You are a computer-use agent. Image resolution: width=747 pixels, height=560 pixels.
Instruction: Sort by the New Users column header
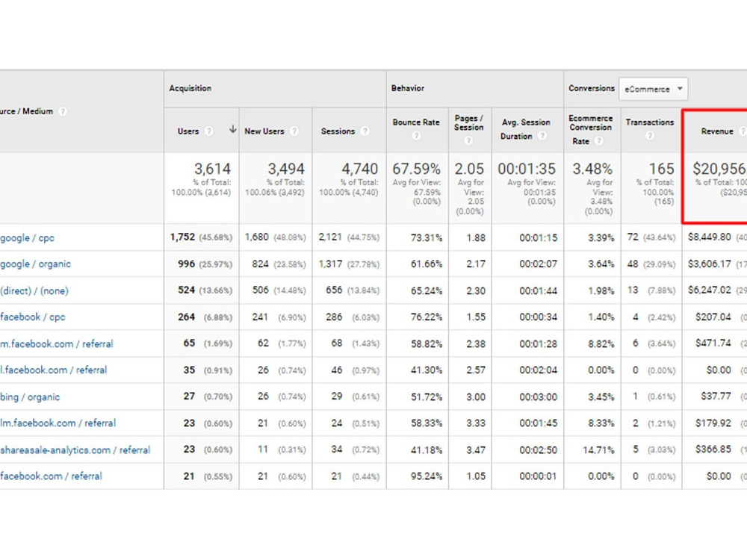point(264,131)
